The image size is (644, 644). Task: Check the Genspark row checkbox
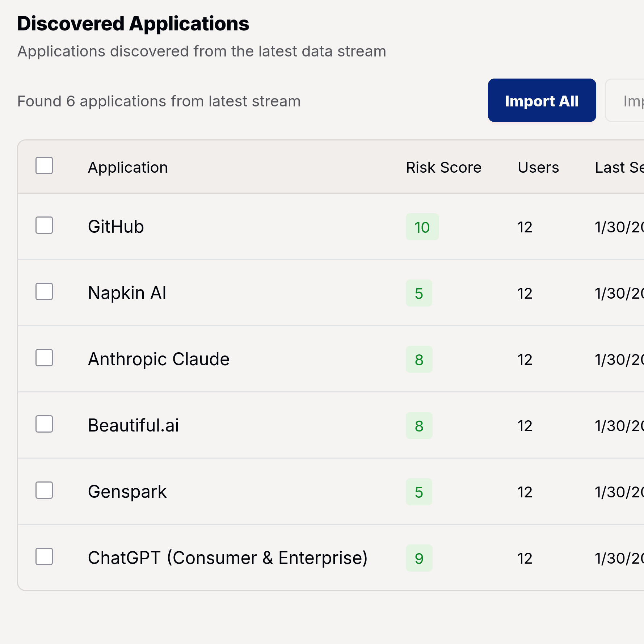[44, 490]
